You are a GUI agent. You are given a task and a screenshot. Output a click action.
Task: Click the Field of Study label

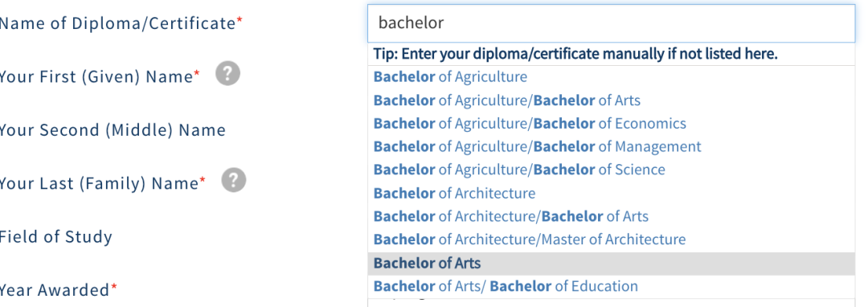pos(56,237)
